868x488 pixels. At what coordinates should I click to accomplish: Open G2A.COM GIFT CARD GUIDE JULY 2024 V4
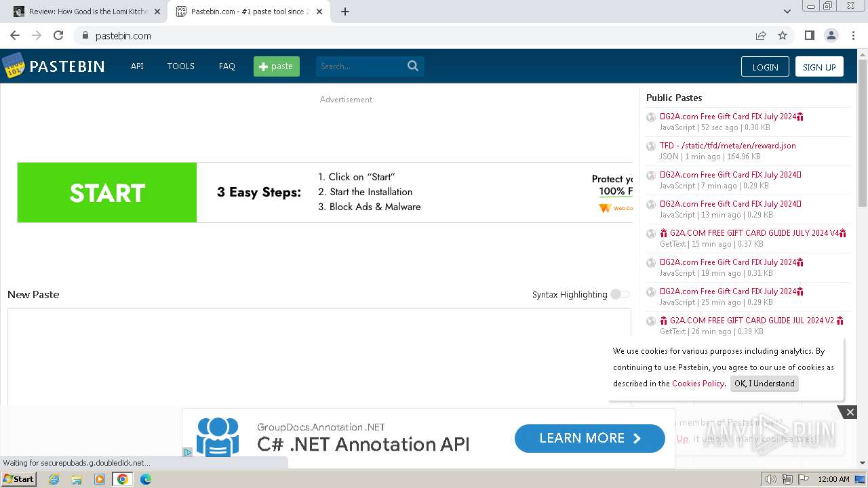point(753,232)
